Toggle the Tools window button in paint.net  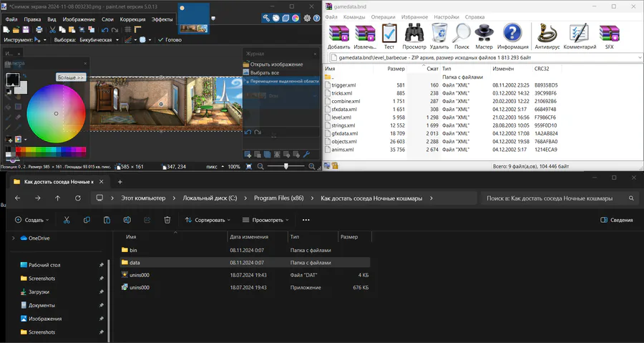point(266,18)
